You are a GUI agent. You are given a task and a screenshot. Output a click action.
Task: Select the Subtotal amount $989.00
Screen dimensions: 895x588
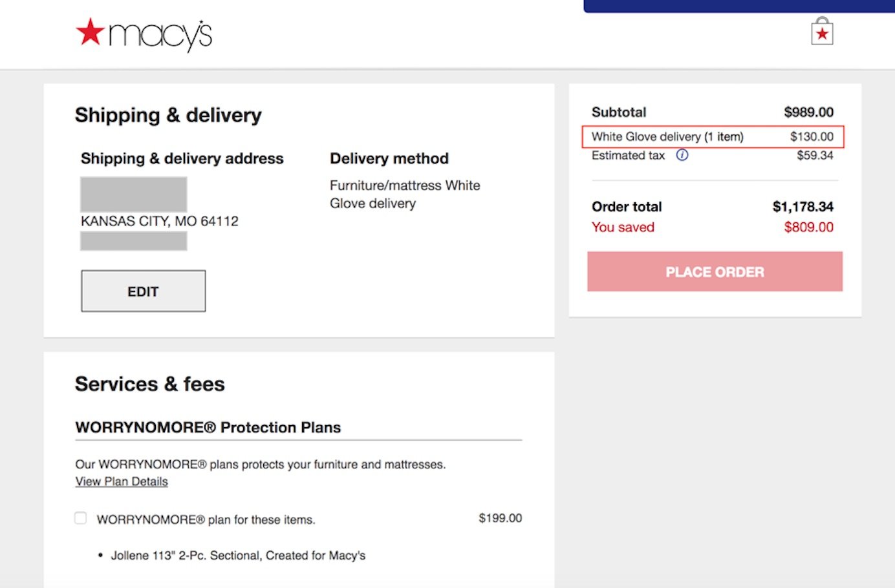pyautogui.click(x=808, y=112)
